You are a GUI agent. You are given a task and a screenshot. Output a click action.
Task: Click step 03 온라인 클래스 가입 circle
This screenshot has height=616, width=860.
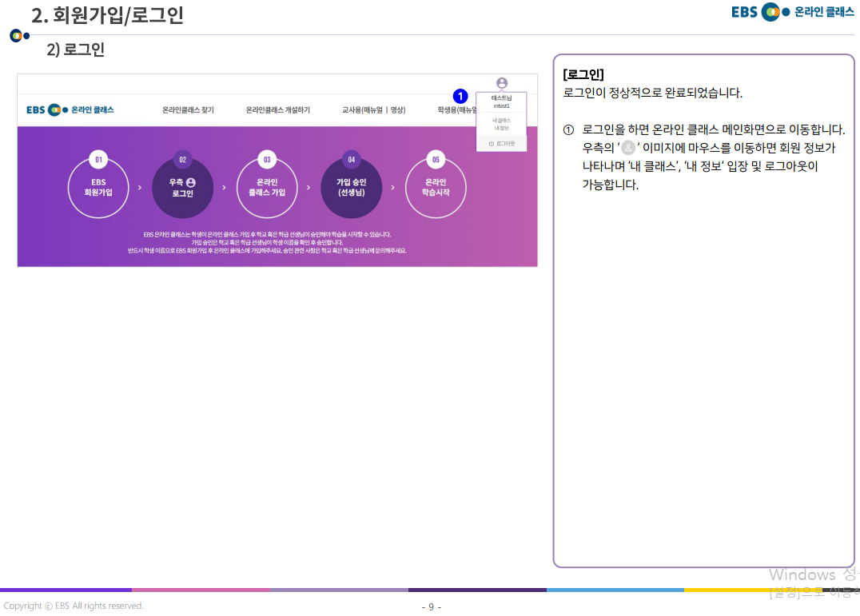point(267,187)
